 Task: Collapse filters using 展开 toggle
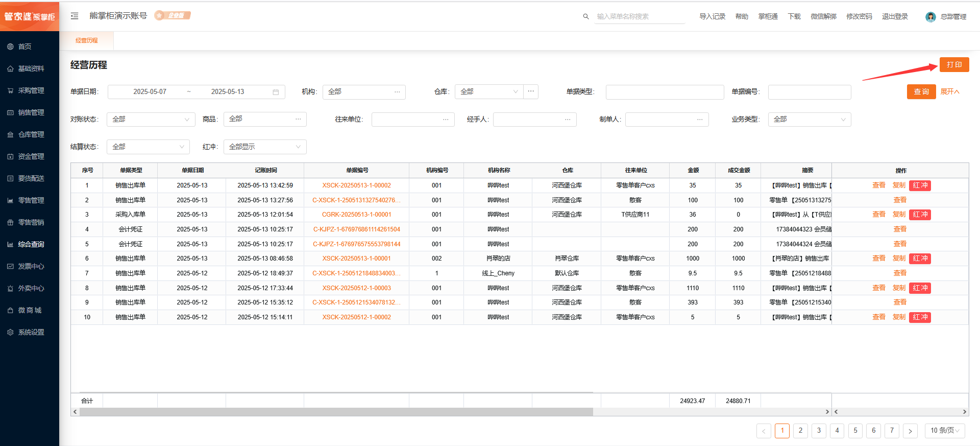tap(950, 91)
